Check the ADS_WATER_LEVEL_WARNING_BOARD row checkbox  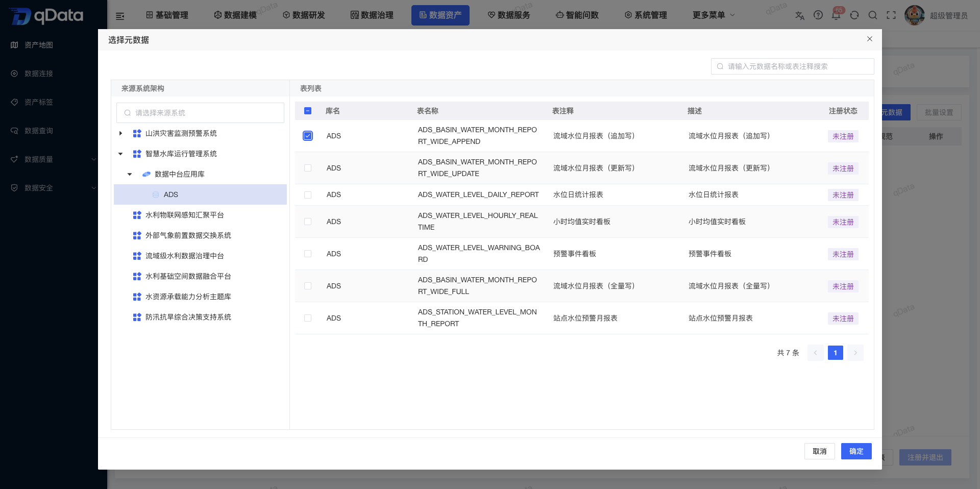(308, 254)
